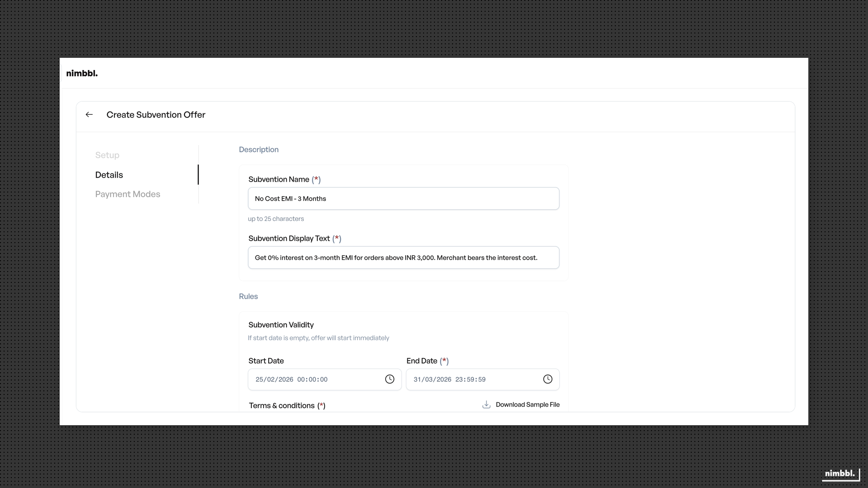Click the Create Subvention Offer title

click(156, 115)
